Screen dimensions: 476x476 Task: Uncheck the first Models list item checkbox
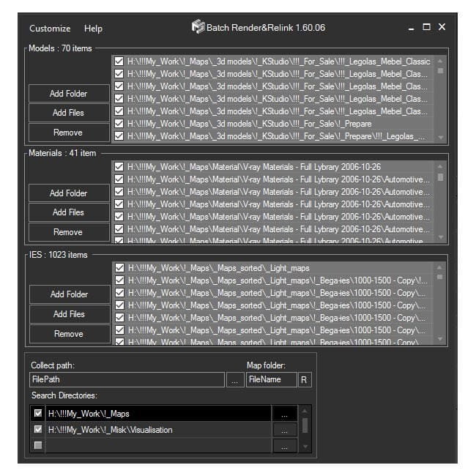119,62
